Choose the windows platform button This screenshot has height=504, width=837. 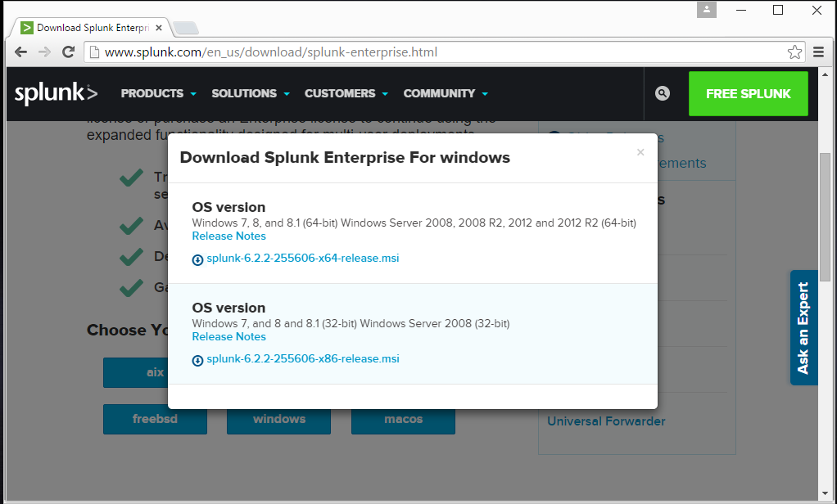coord(278,419)
